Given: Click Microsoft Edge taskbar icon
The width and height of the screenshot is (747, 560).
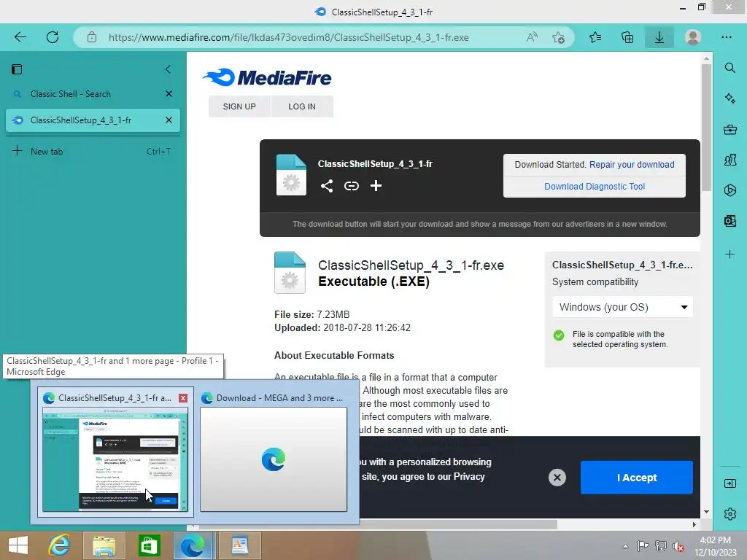Looking at the screenshot, I should pos(193,545).
